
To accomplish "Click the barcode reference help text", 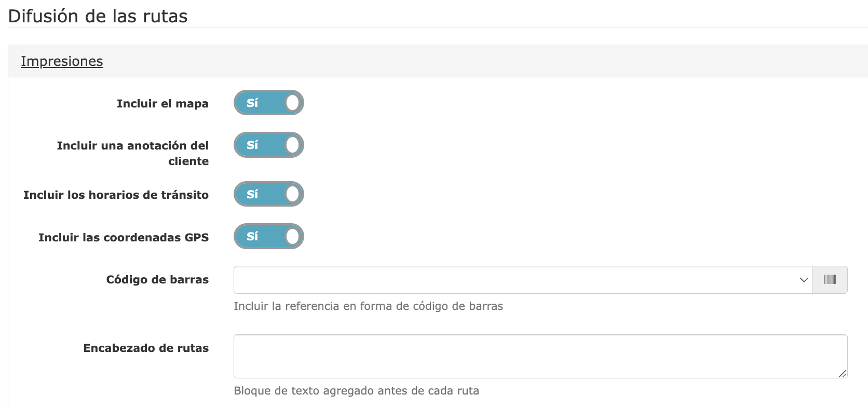I will [368, 306].
